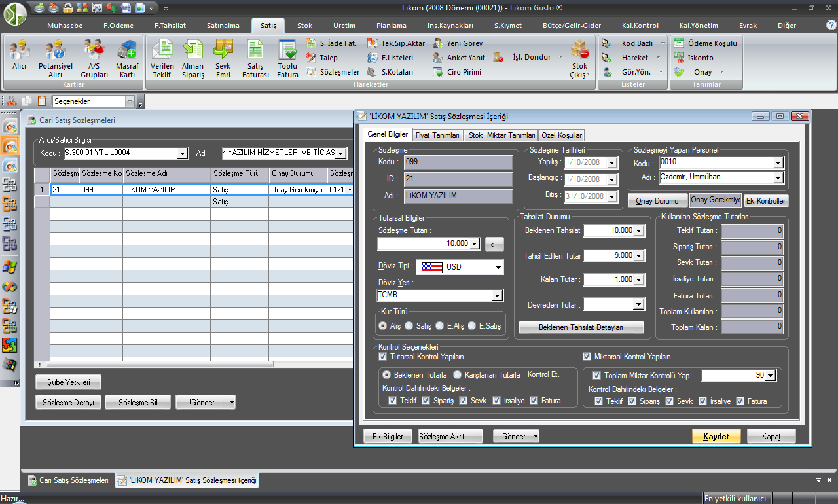Click the help question mark icon
Viewport: 838px width, 504px height.
pyautogui.click(x=831, y=25)
